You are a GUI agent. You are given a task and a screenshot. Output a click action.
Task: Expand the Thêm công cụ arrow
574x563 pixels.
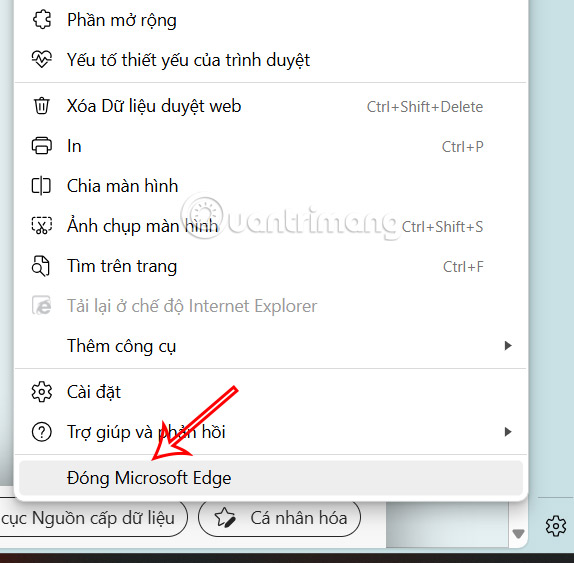coord(508,346)
